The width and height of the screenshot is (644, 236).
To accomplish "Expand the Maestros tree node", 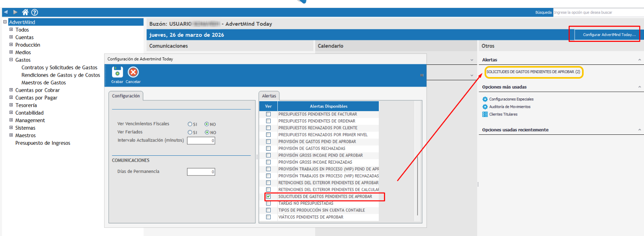I will click(x=11, y=135).
